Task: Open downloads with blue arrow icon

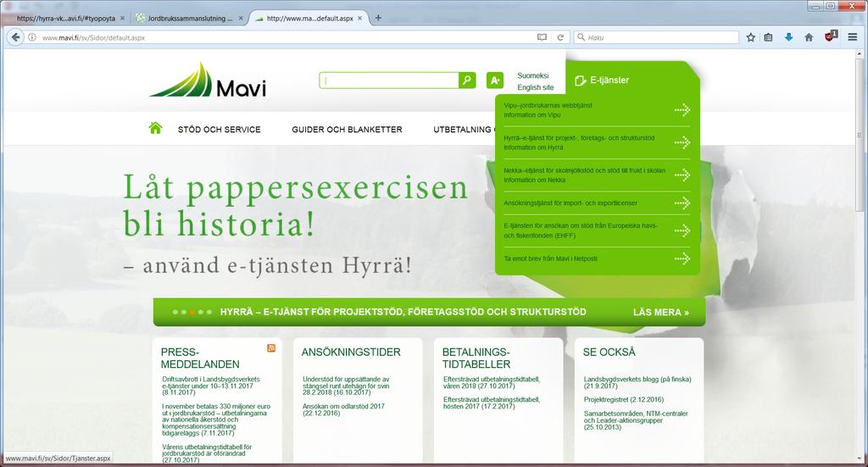Action: 788,37
